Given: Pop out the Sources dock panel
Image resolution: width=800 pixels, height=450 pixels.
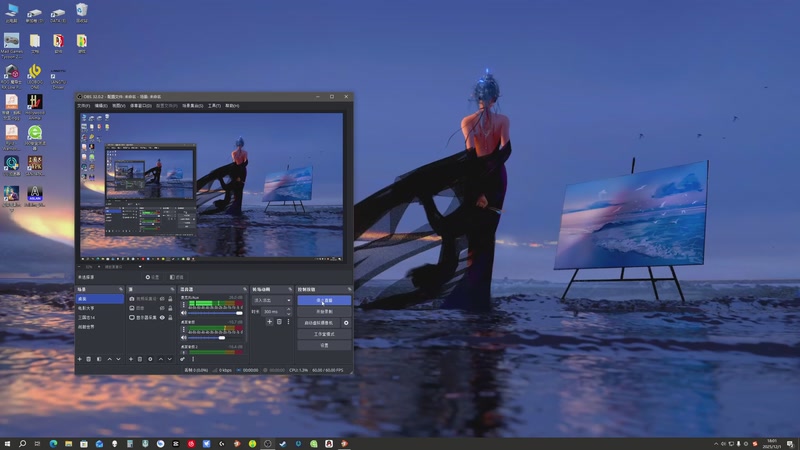Looking at the screenshot, I should 172,289.
